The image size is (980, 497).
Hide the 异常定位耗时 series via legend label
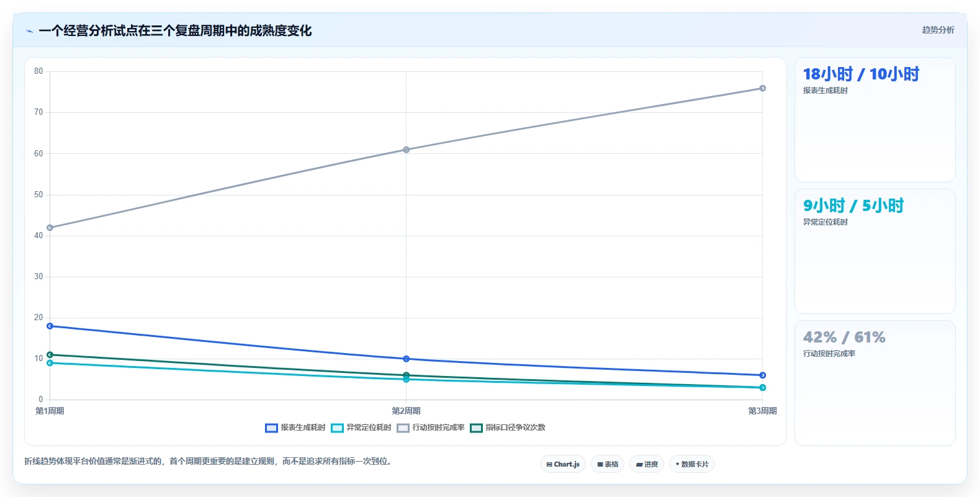[369, 428]
